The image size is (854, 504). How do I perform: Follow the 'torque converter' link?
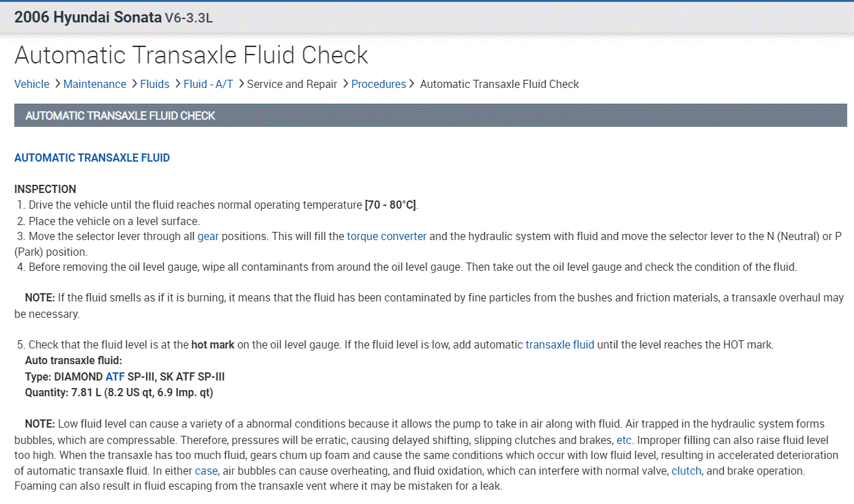(386, 236)
